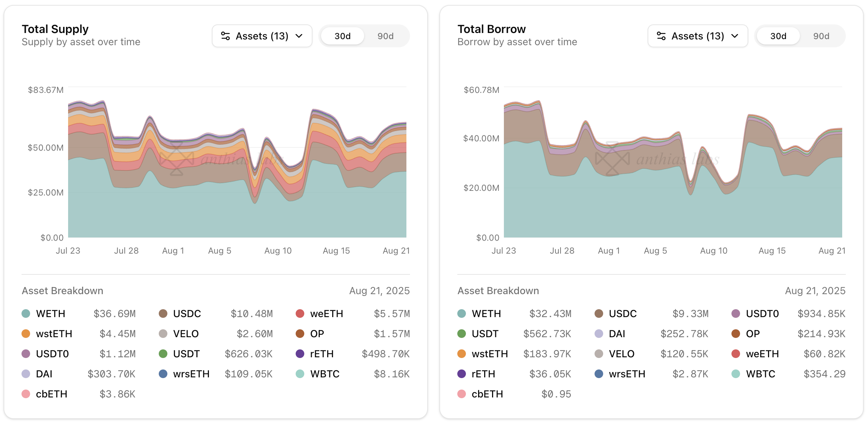Click filter sliders icon in Total Supply
Viewport: 868px width, 424px height.
pos(225,36)
